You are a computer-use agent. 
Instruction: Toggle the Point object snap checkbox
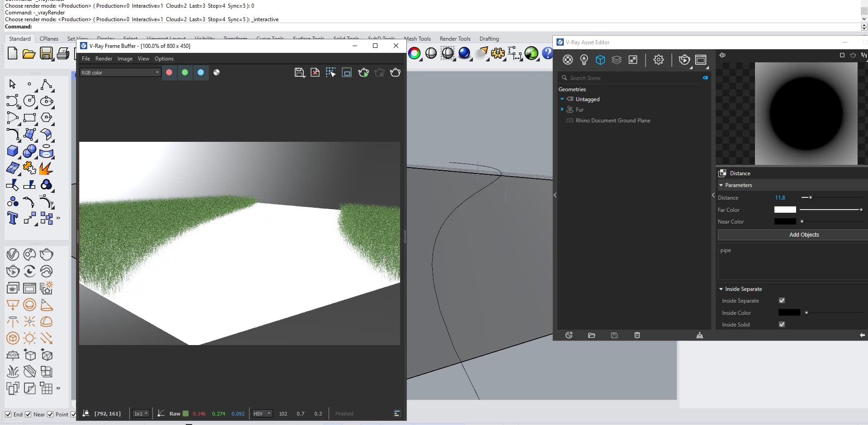pos(50,414)
